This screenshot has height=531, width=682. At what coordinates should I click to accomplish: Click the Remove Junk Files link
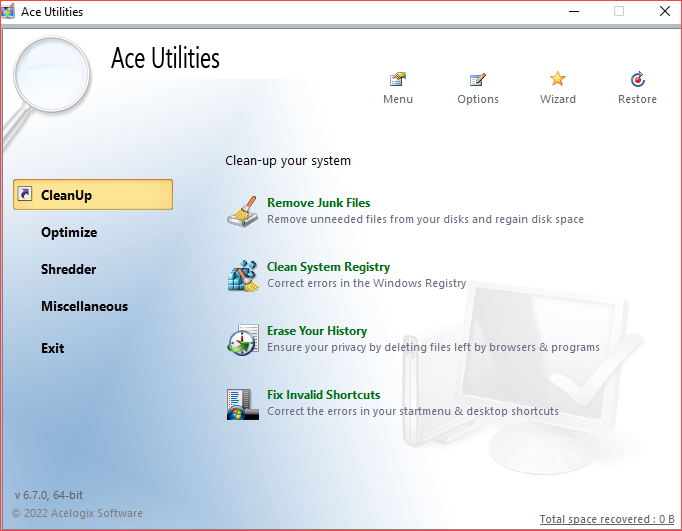[318, 203]
